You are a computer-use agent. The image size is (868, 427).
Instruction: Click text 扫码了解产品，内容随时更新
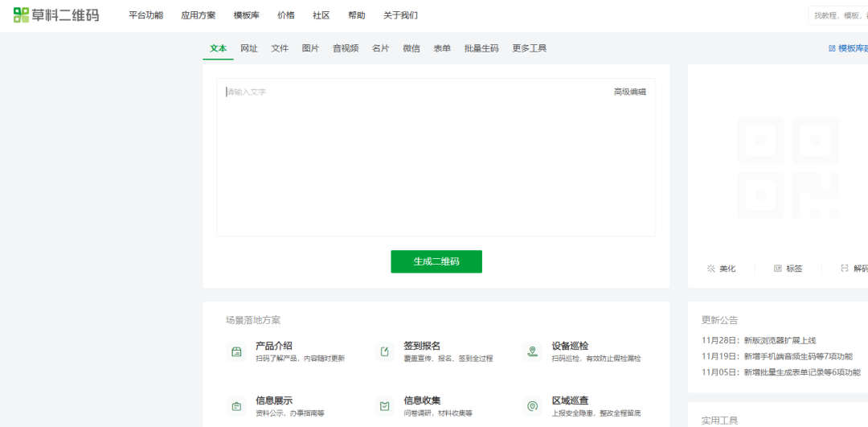[x=300, y=359]
